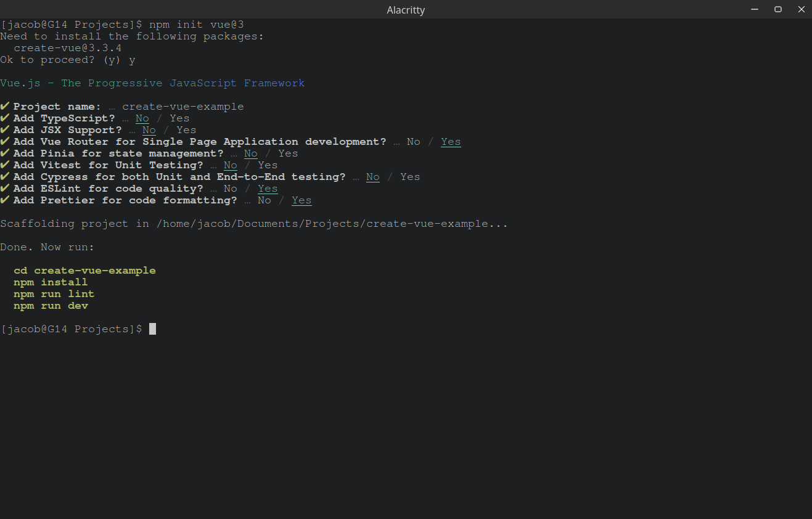Click the checkmark beside Add Cypress

pyautogui.click(x=5, y=177)
